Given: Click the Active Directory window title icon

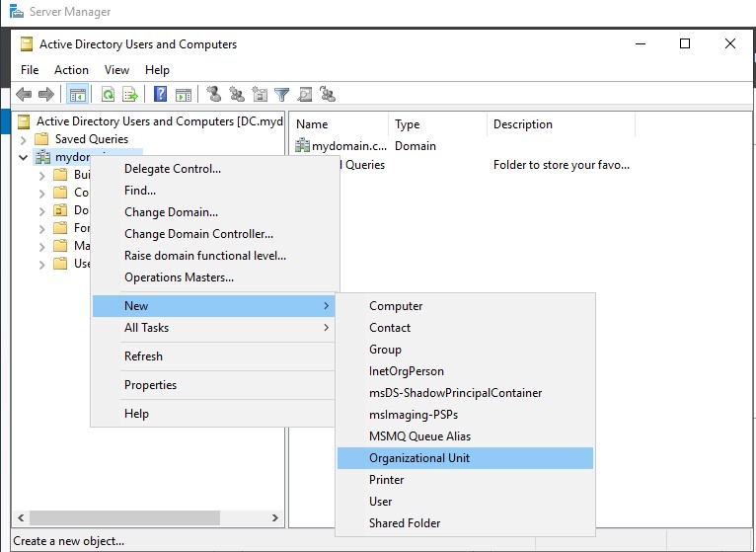Looking at the screenshot, I should click(27, 44).
